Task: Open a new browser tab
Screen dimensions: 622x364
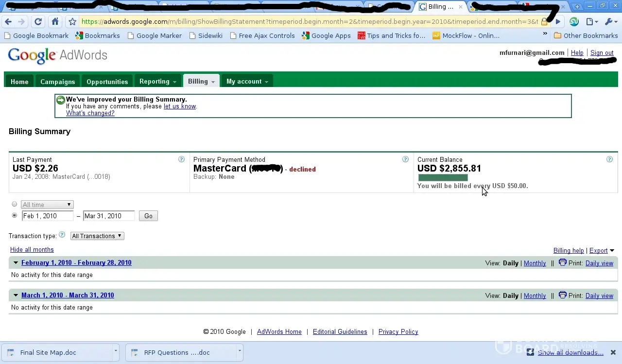Action: coord(577,7)
